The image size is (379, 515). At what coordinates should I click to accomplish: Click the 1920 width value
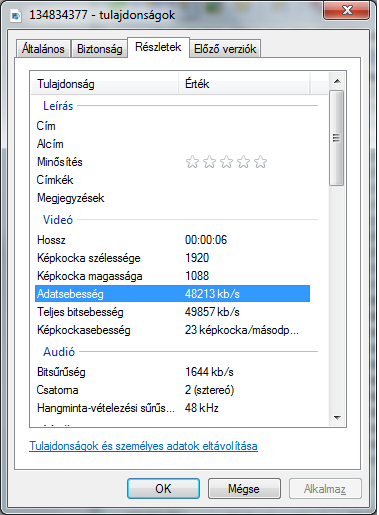pyautogui.click(x=197, y=258)
